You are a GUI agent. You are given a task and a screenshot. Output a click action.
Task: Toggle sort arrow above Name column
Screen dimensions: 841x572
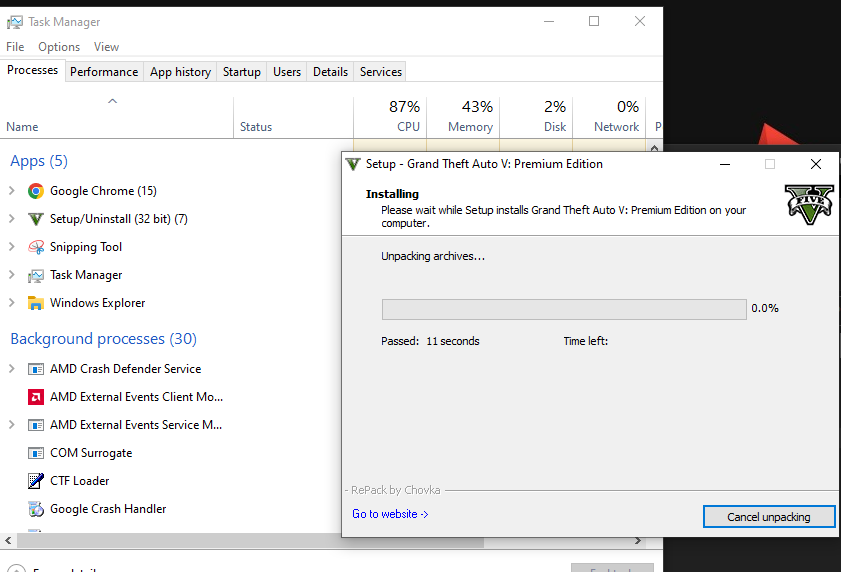pos(112,101)
